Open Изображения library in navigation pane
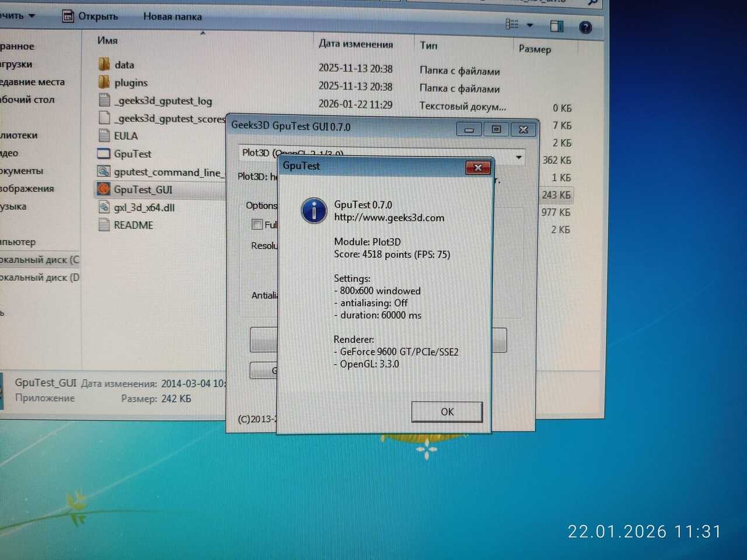This screenshot has height=560, width=747. coord(27,188)
